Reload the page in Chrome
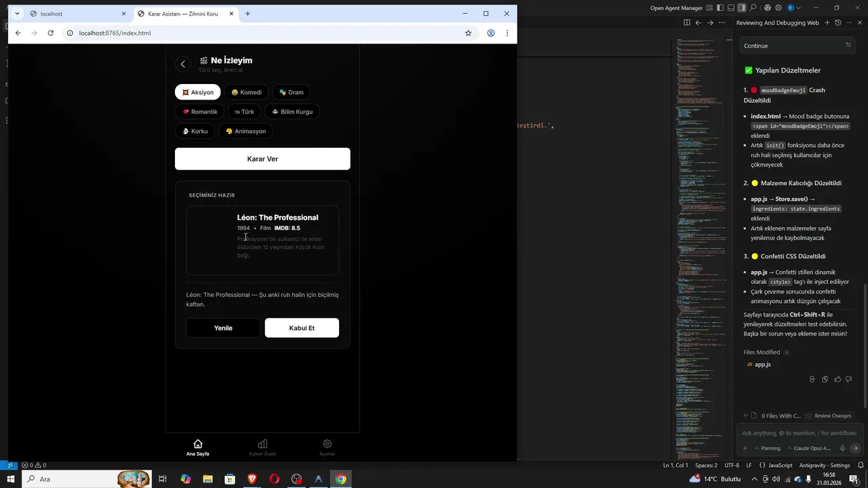The width and height of the screenshot is (868, 488). (x=51, y=33)
